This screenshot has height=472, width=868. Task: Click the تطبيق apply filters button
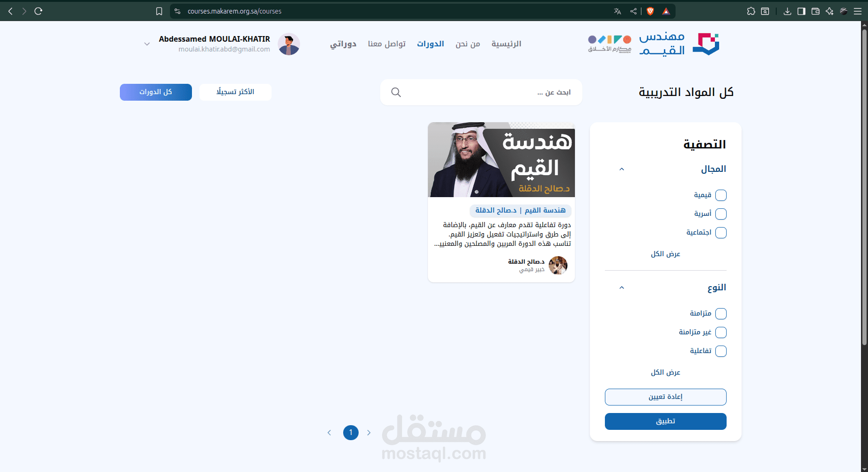665,421
